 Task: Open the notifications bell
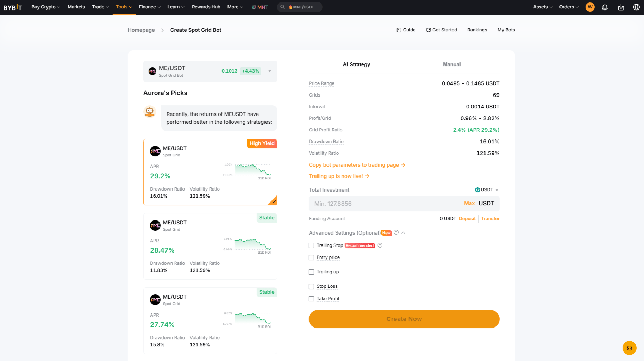tap(605, 7)
